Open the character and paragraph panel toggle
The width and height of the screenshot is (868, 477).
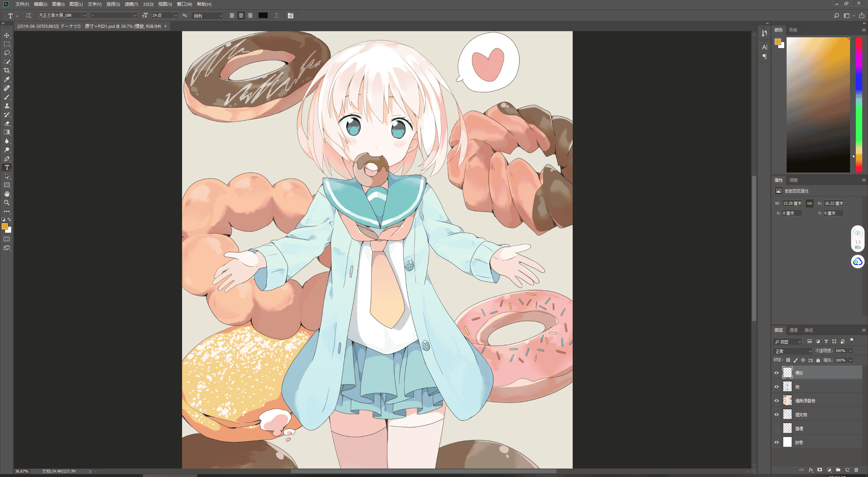coord(291,16)
